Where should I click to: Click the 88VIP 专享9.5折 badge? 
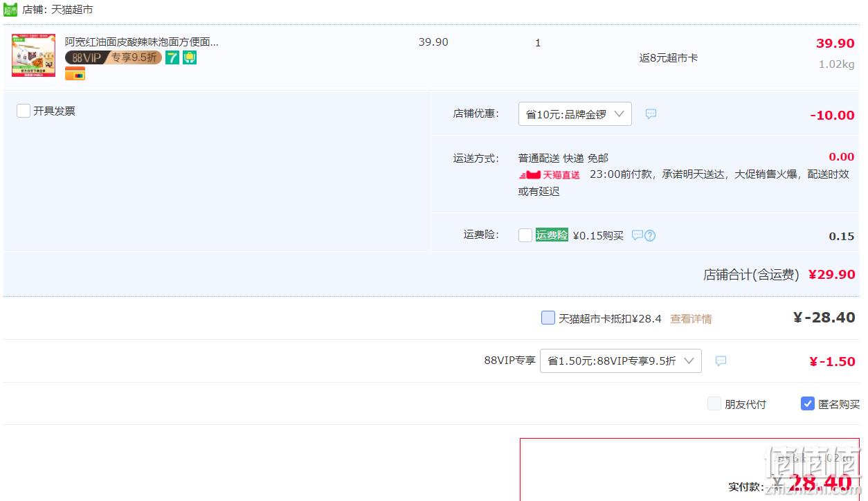[x=114, y=57]
